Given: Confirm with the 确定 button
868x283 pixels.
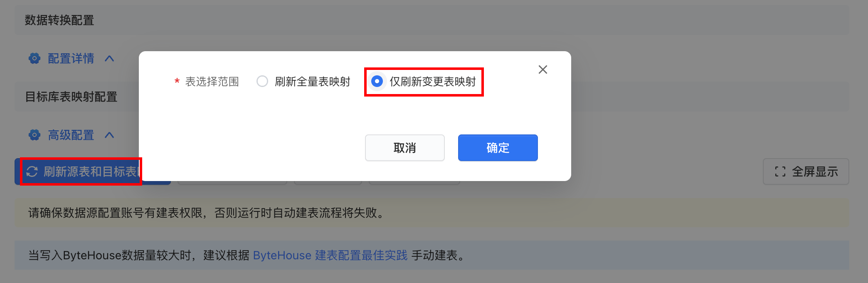Looking at the screenshot, I should click(498, 148).
